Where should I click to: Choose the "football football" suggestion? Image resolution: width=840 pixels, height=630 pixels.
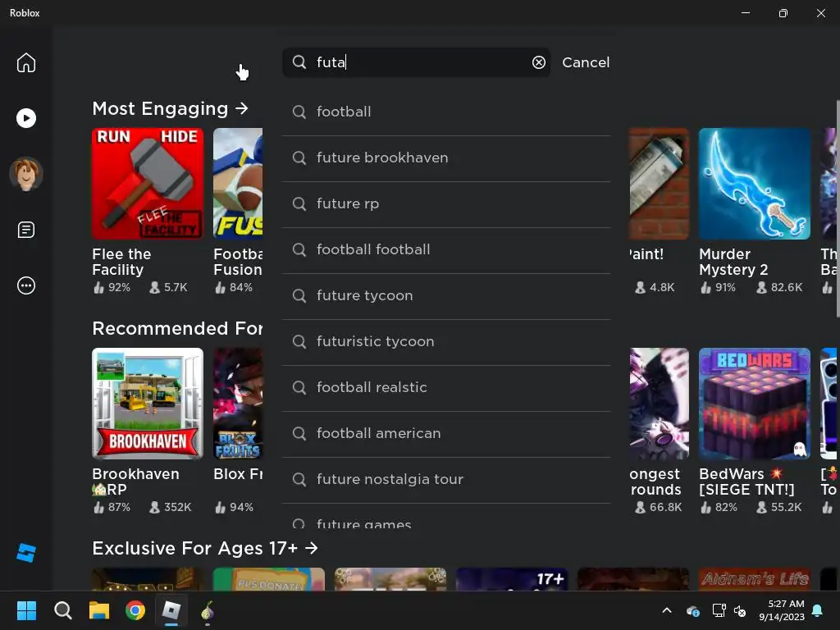445,250
